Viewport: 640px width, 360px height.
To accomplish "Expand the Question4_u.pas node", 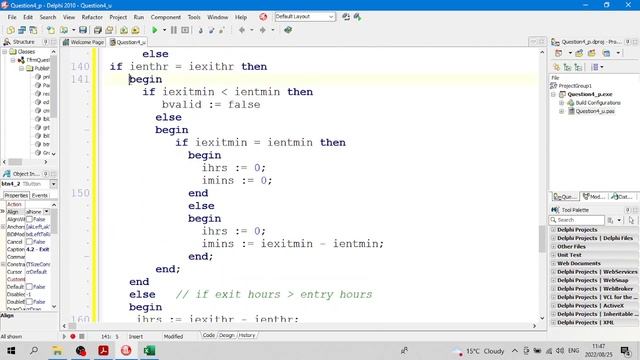I will click(561, 111).
